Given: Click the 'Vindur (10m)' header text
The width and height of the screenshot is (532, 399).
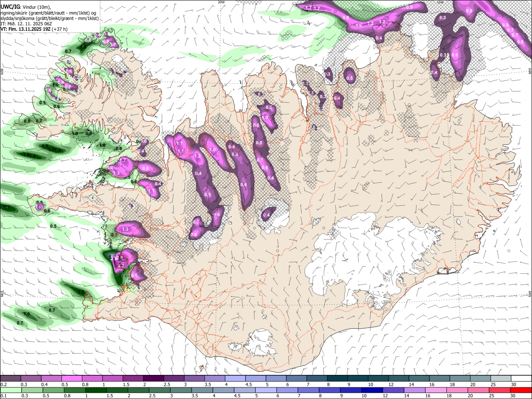Looking at the screenshot, I should tap(37, 7).
